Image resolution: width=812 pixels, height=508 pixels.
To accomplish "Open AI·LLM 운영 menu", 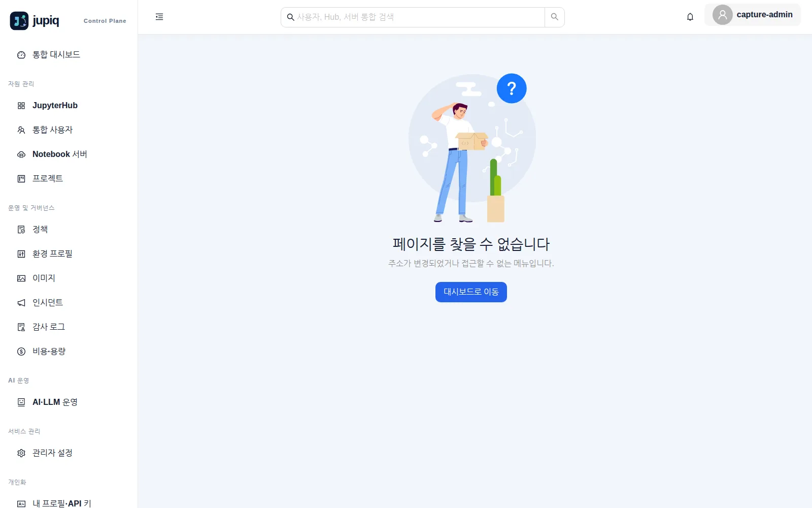I will (x=69, y=402).
